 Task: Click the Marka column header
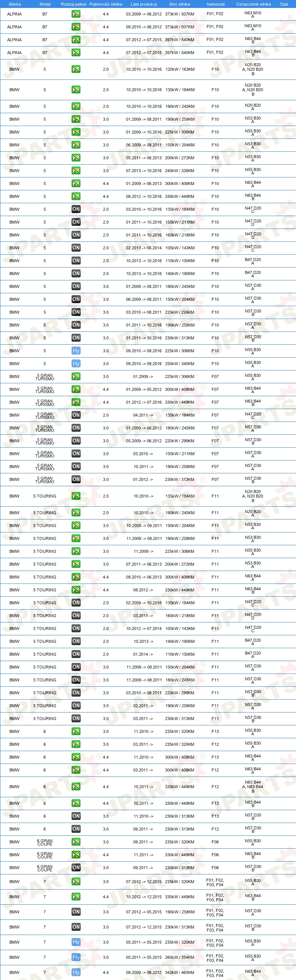[x=15, y=4]
